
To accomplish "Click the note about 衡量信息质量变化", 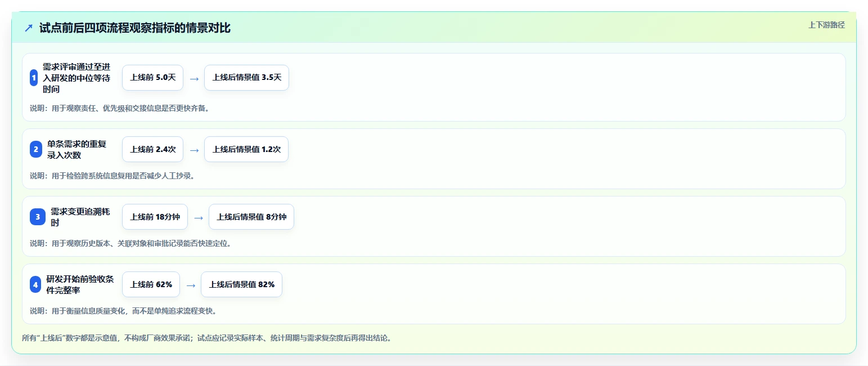I will pyautogui.click(x=123, y=311).
